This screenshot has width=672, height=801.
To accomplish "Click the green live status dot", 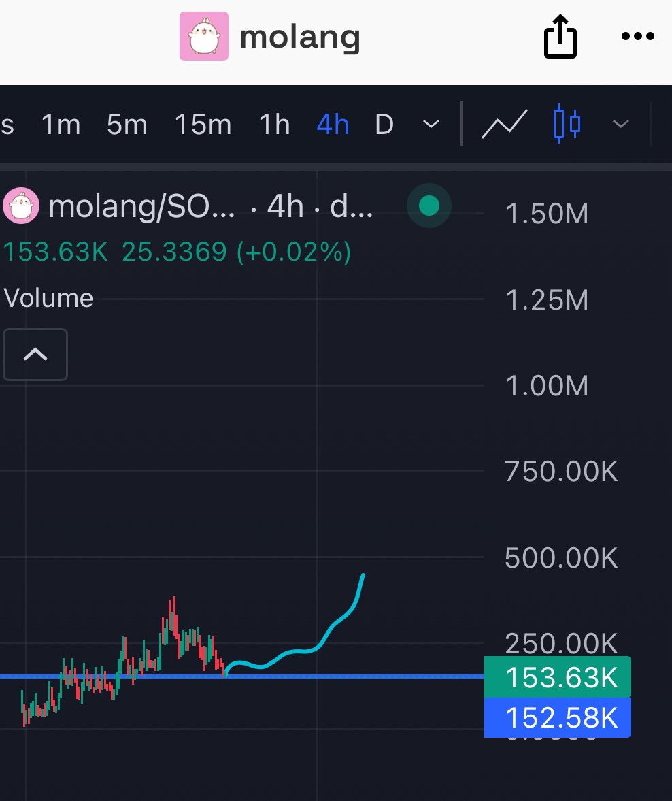I will coord(429,206).
